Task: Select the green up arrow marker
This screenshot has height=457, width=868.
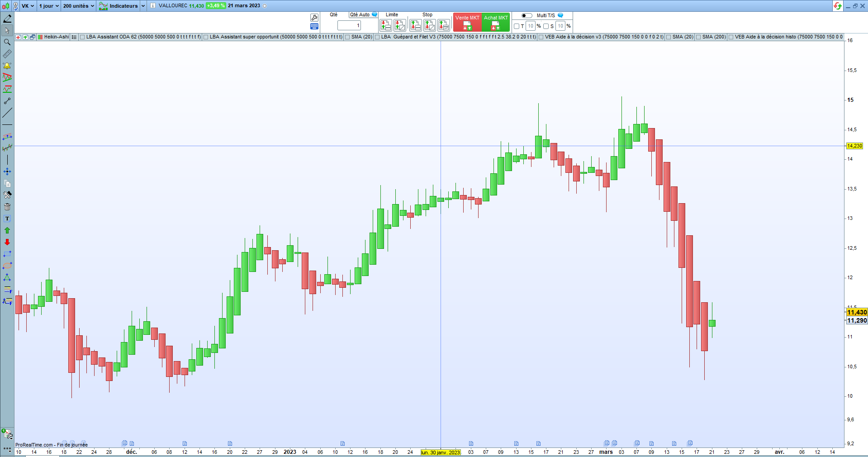Action: tap(7, 230)
